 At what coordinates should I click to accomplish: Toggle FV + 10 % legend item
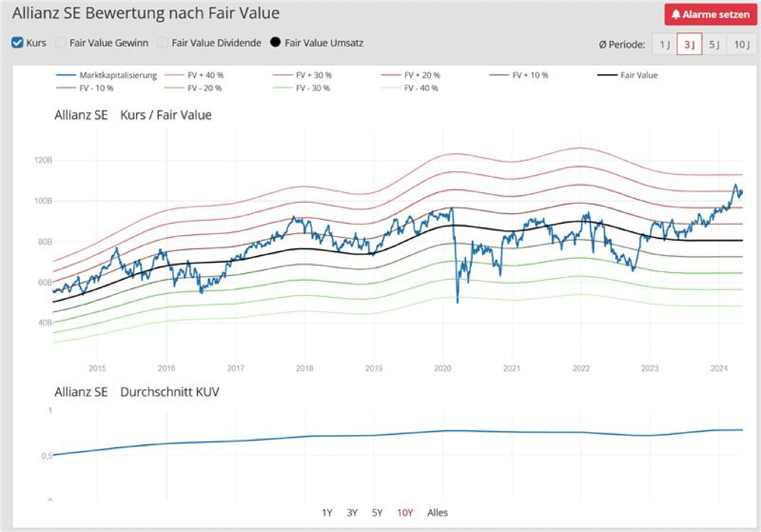click(x=519, y=75)
